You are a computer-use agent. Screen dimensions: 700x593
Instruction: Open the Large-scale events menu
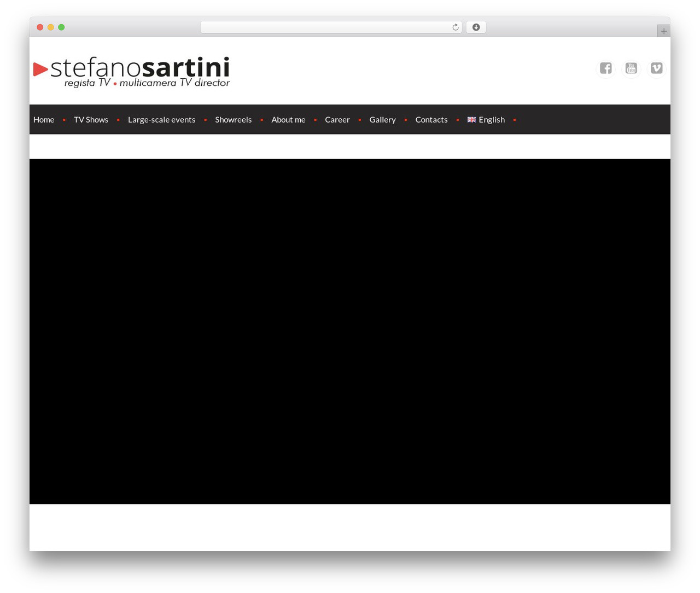(x=161, y=120)
